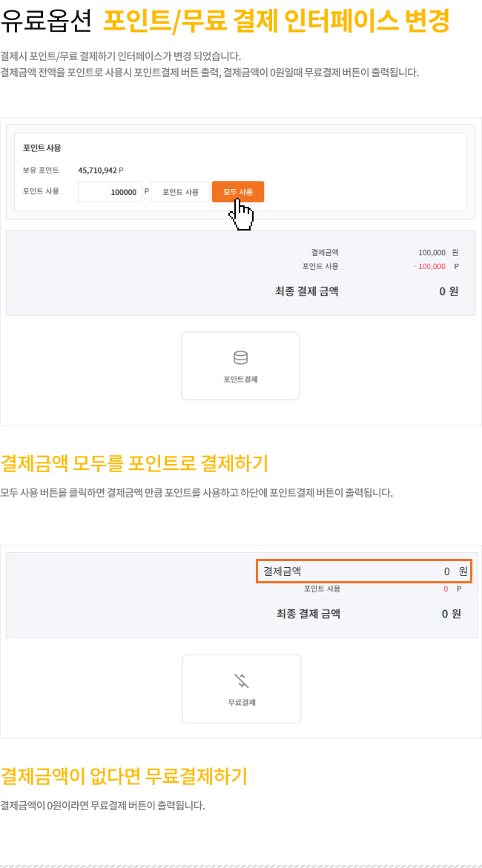Click the heading 결제금액이 없다면 무료결제하기
482x868 pixels.
coord(124,776)
